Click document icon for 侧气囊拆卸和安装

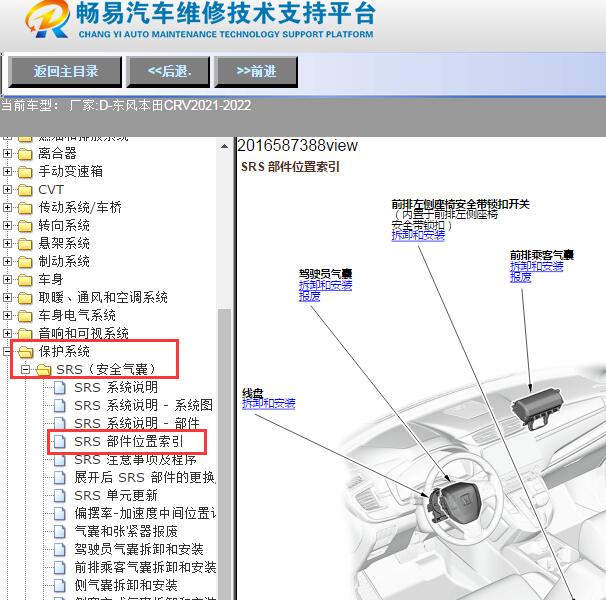(60, 585)
